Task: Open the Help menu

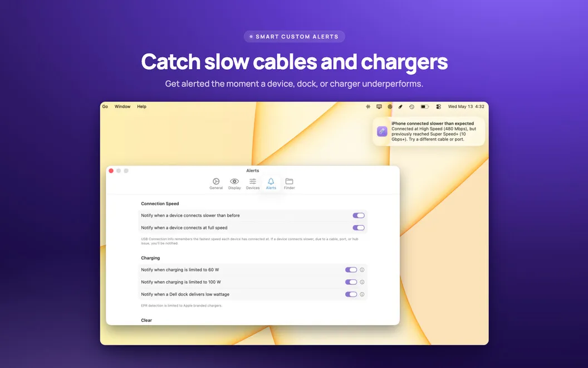Action: [x=142, y=106]
